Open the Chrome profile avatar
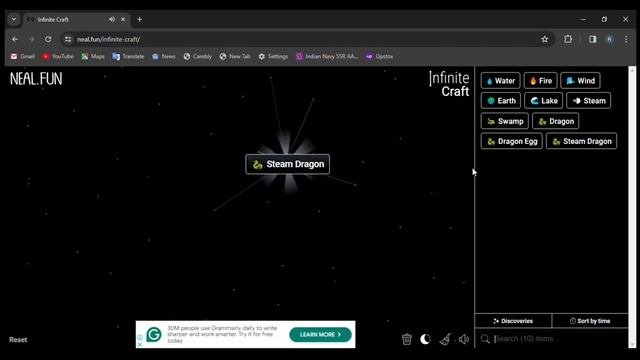640x360 pixels. [x=609, y=39]
